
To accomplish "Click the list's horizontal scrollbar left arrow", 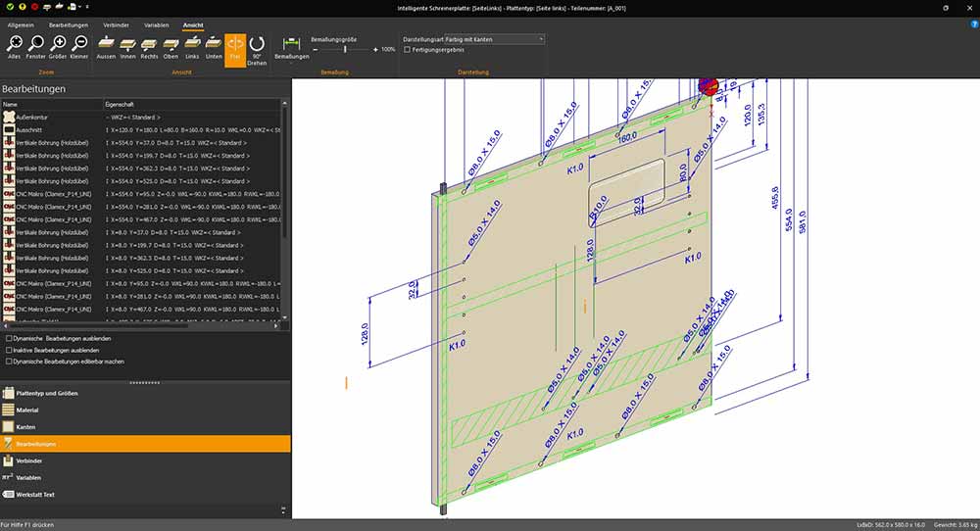I will [x=6, y=325].
